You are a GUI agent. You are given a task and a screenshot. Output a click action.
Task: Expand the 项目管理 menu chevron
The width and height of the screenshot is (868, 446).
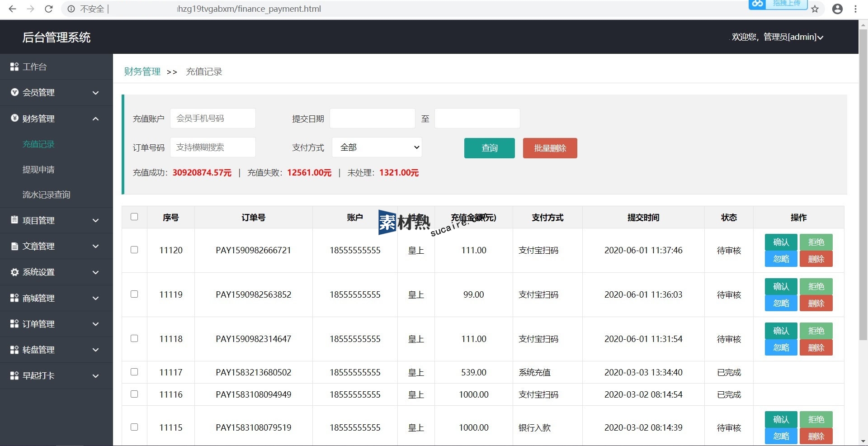click(95, 220)
